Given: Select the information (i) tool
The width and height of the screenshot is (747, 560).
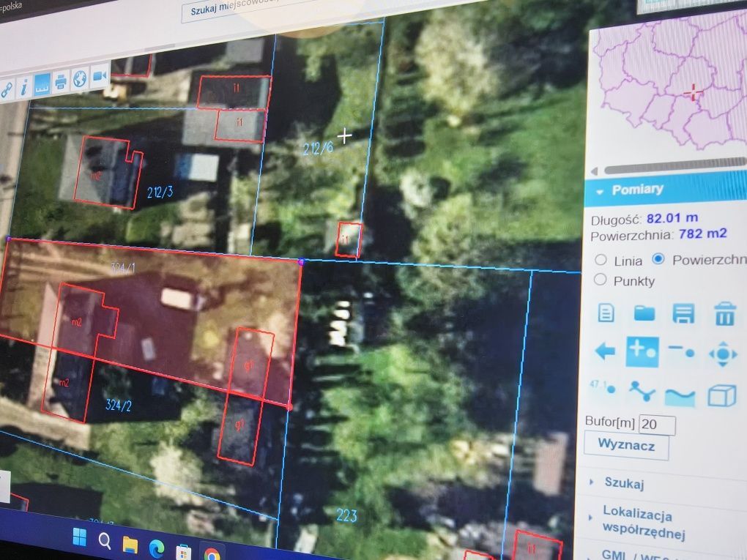Looking at the screenshot, I should pos(23,87).
